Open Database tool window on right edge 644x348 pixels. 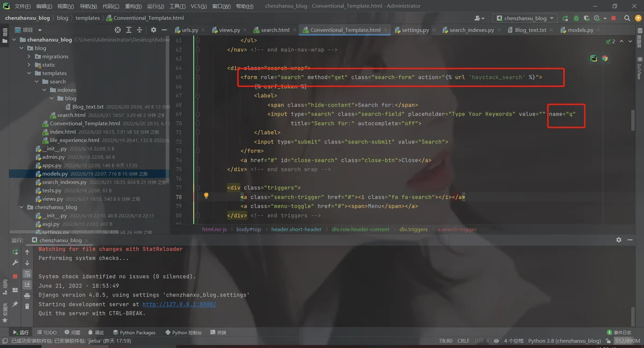pos(639,39)
